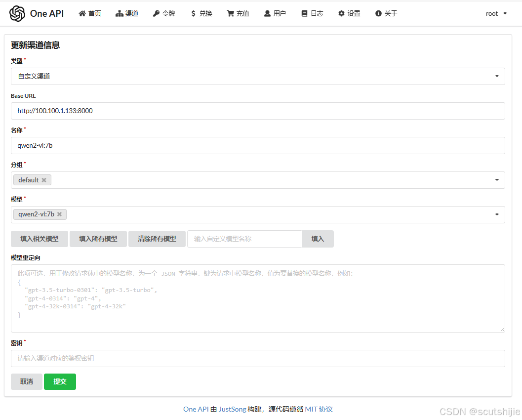Remove the qwen2-vl:7b model tag
The width and height of the screenshot is (522, 420).
click(x=59, y=214)
